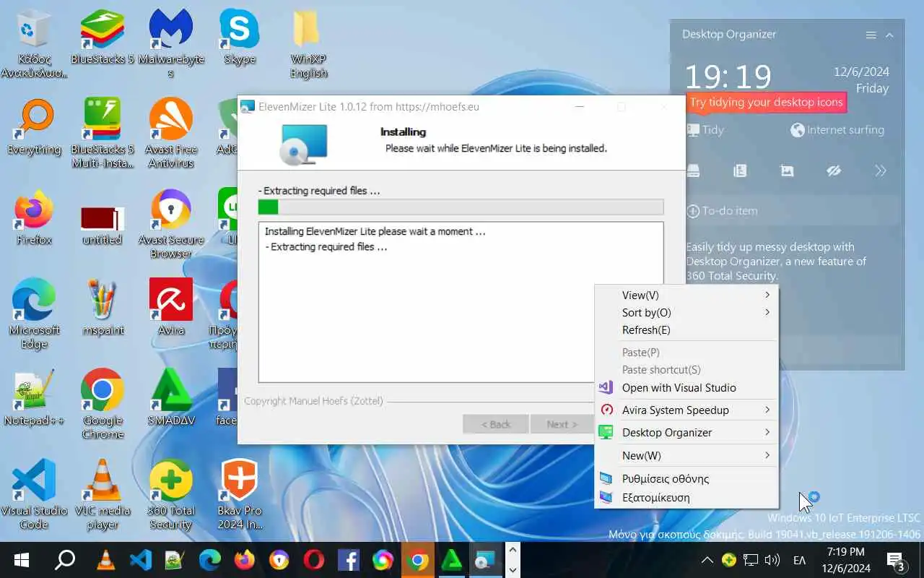
Task: Expand the Desktop Organizer context submenu
Action: (686, 432)
